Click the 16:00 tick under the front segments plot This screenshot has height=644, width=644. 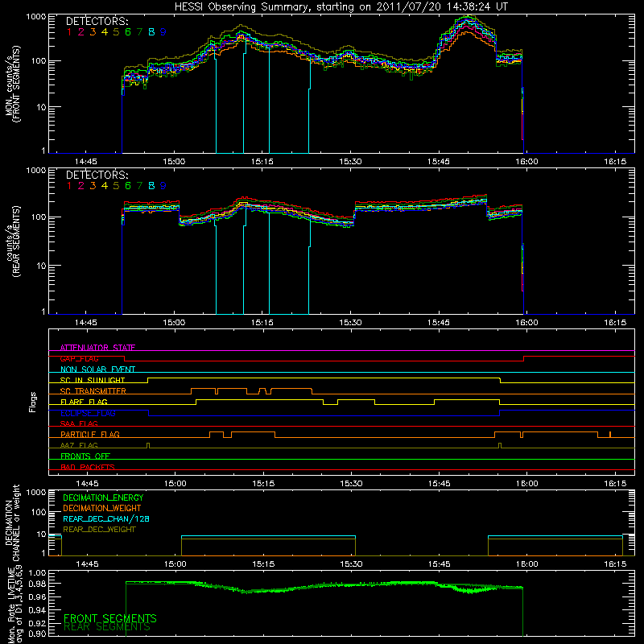526,162
